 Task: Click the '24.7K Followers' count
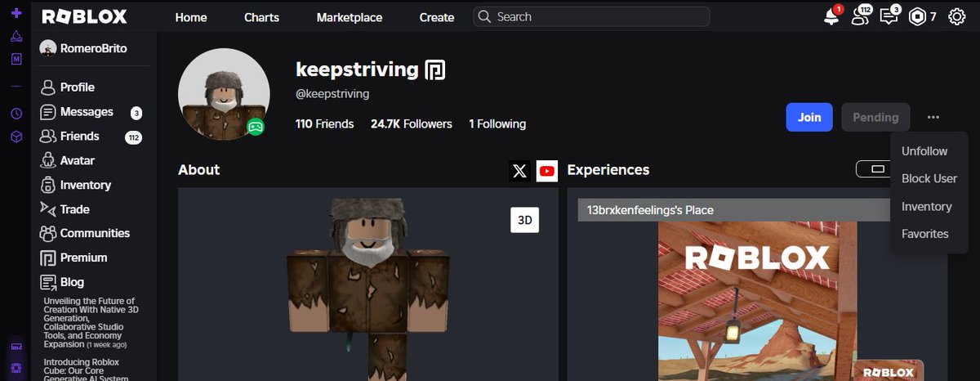pos(412,124)
